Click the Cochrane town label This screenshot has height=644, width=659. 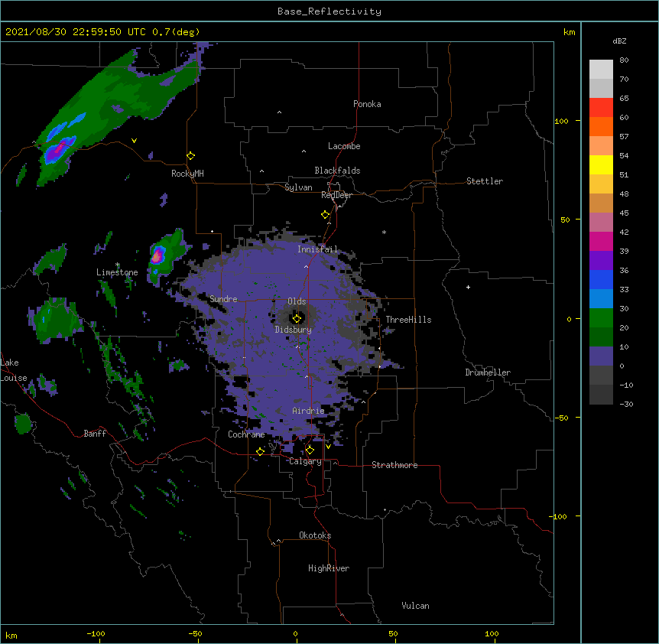[246, 434]
